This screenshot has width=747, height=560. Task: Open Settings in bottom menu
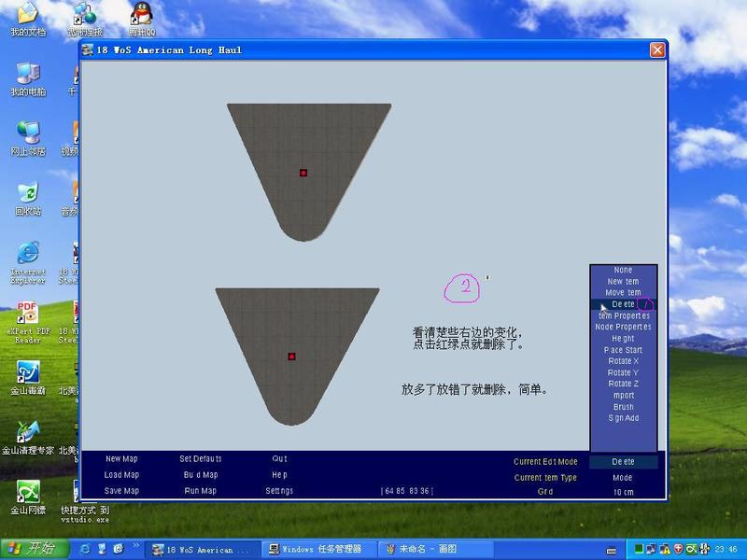[279, 491]
